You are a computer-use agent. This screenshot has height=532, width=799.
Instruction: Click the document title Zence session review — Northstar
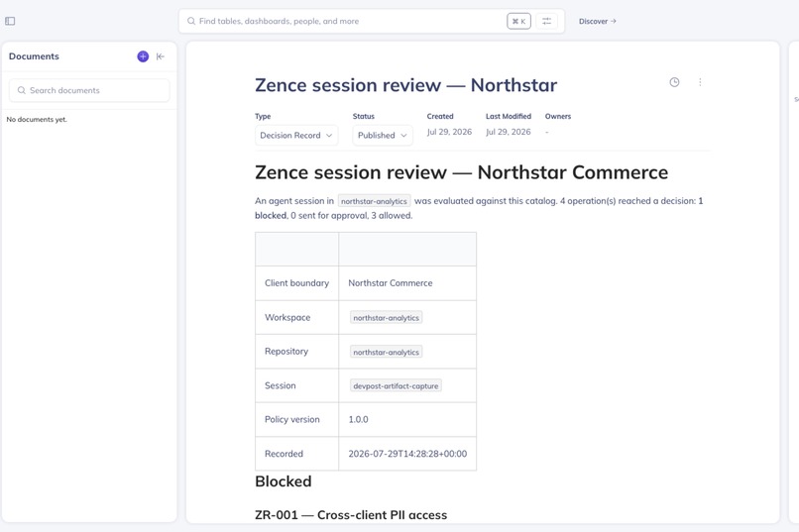point(405,85)
